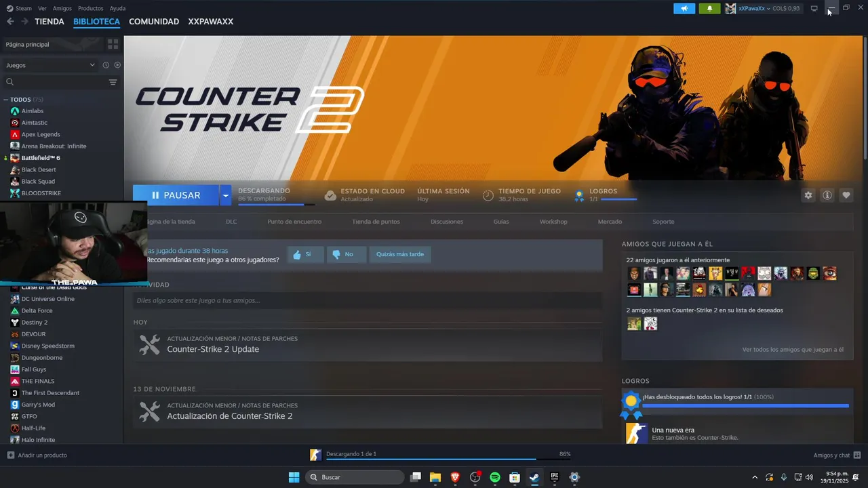This screenshot has height=488, width=868.
Task: Switch to Big Picture mode icon
Action: [814, 8]
